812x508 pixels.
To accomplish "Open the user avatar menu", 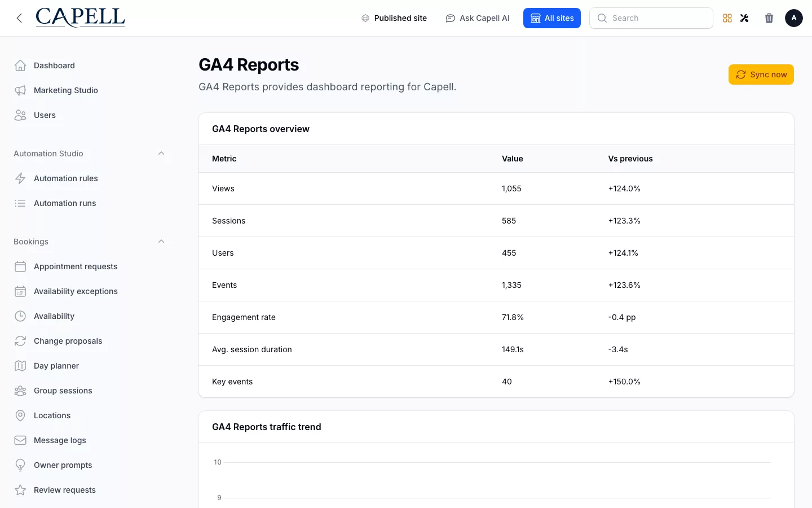I will [x=794, y=18].
